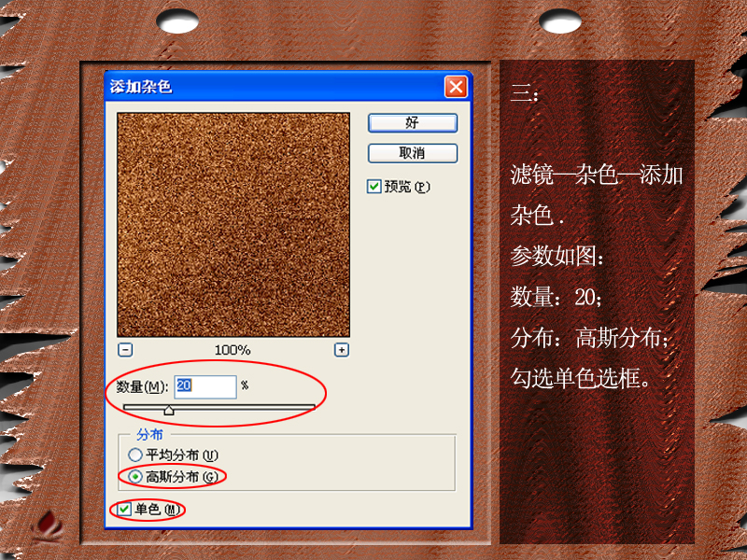Enable the 单色(M) monochromatic checkbox

pyautogui.click(x=124, y=509)
